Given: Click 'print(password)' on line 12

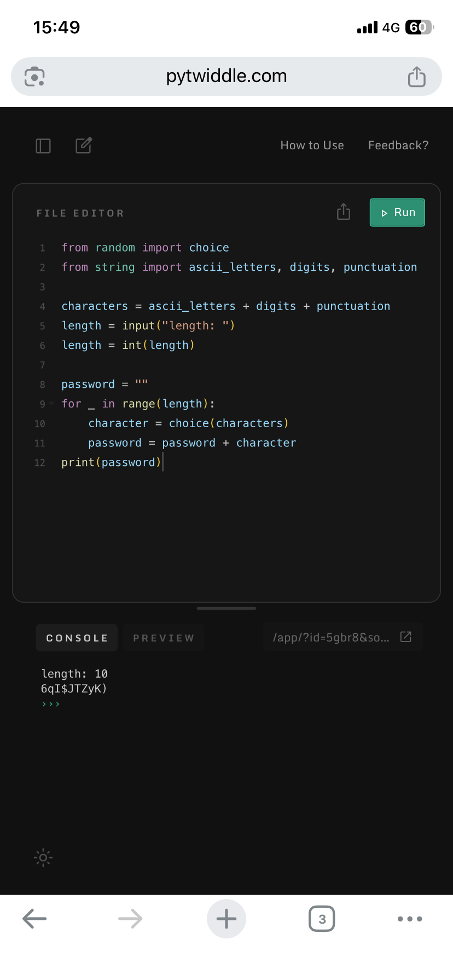Looking at the screenshot, I should tap(112, 463).
